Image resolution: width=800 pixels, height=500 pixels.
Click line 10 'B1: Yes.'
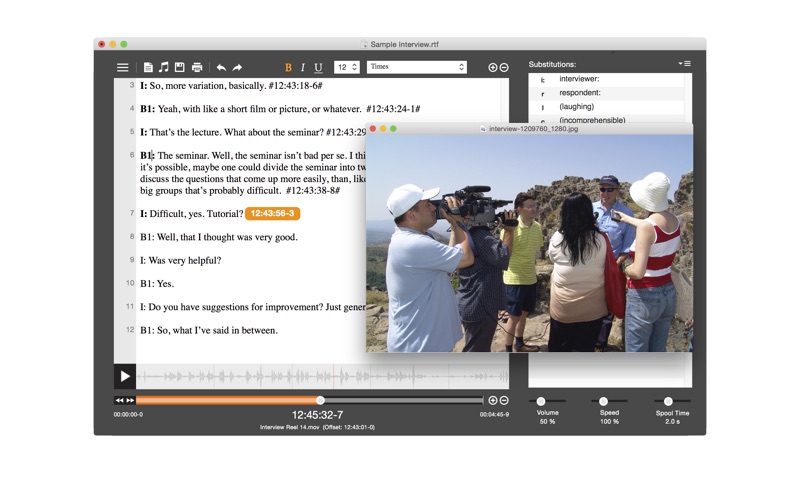pos(157,284)
